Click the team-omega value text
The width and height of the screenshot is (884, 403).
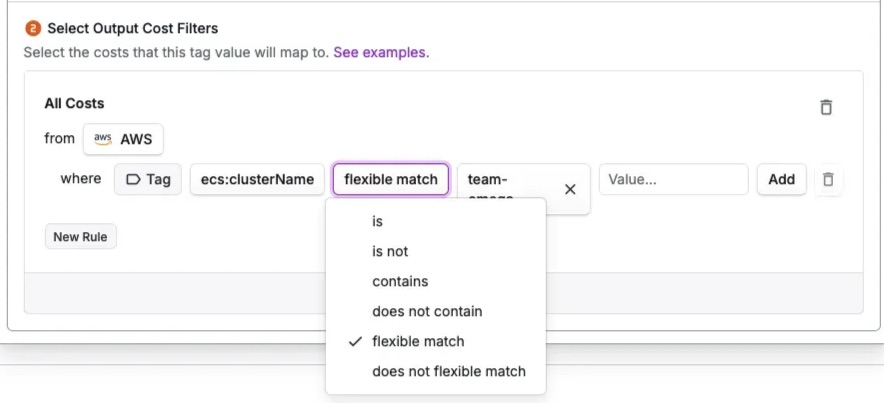[x=489, y=180]
